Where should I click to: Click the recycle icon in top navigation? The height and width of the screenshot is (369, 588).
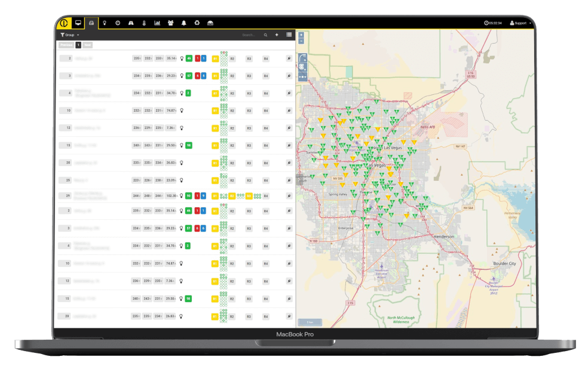197,23
